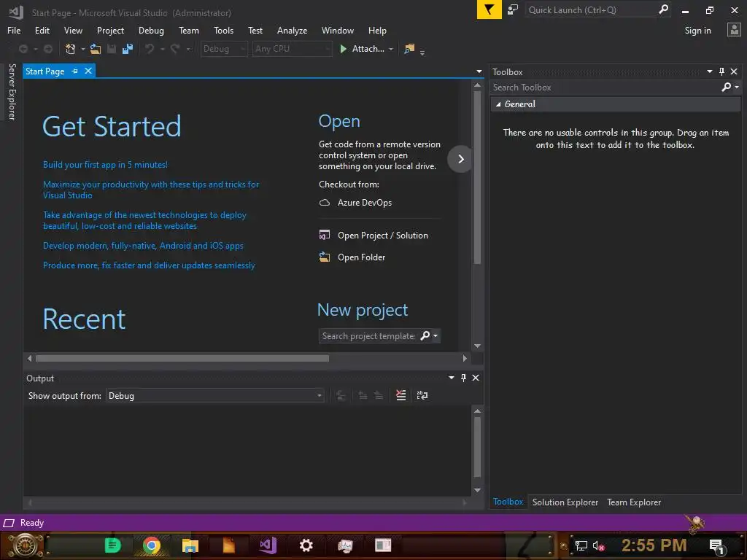This screenshot has height=560, width=747.
Task: Click the Start Page horizontal scrollbar thumb
Action: [x=182, y=358]
